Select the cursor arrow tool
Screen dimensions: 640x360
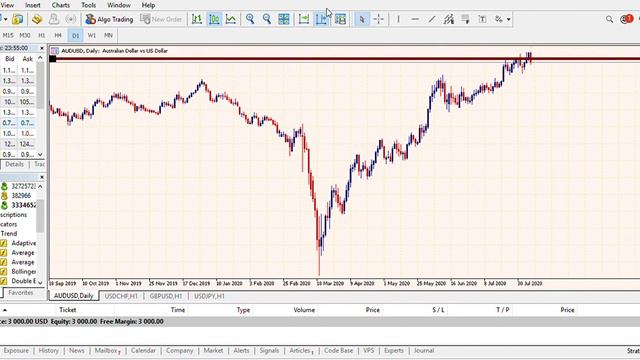[x=362, y=19]
